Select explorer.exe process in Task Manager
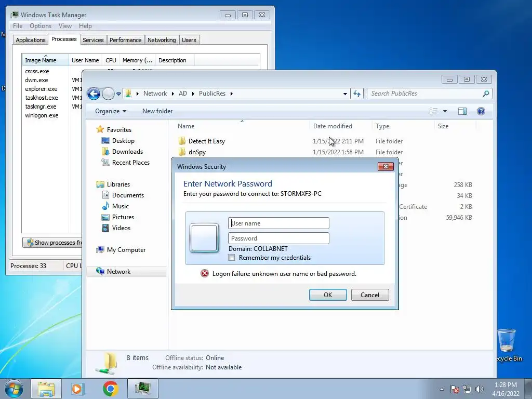Screen dimensions: 532x399 (x=41, y=89)
